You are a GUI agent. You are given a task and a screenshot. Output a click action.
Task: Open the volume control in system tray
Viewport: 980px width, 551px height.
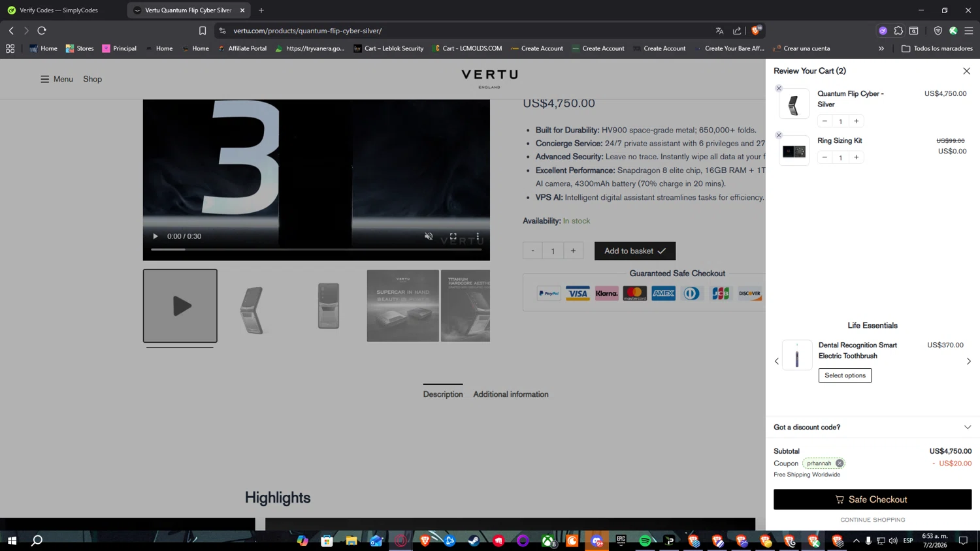(x=893, y=541)
